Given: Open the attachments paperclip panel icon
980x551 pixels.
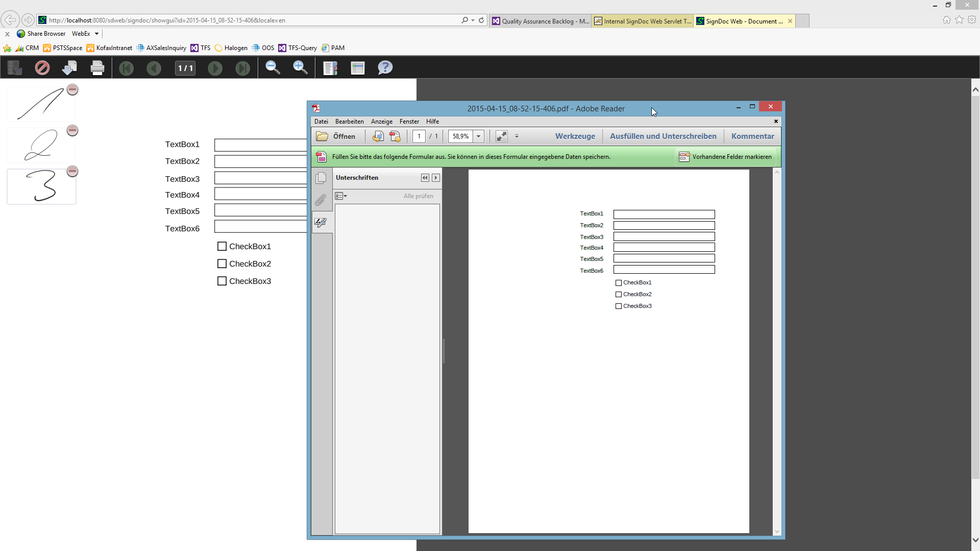Looking at the screenshot, I should [x=321, y=200].
